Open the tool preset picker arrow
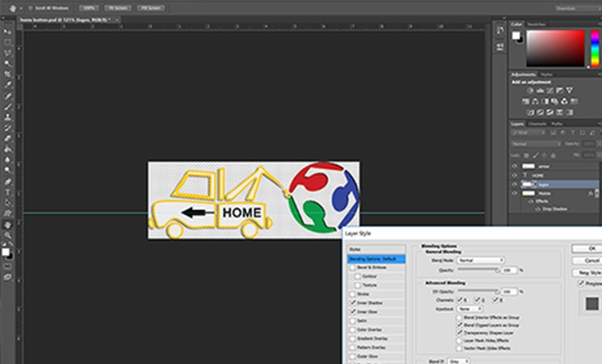 pyautogui.click(x=21, y=8)
